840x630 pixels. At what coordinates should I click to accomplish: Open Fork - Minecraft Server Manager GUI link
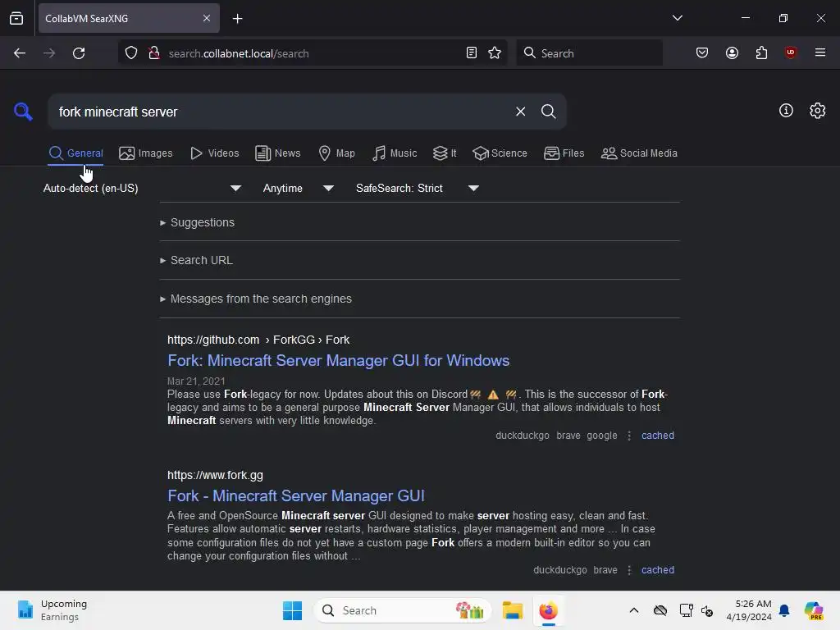click(x=295, y=496)
